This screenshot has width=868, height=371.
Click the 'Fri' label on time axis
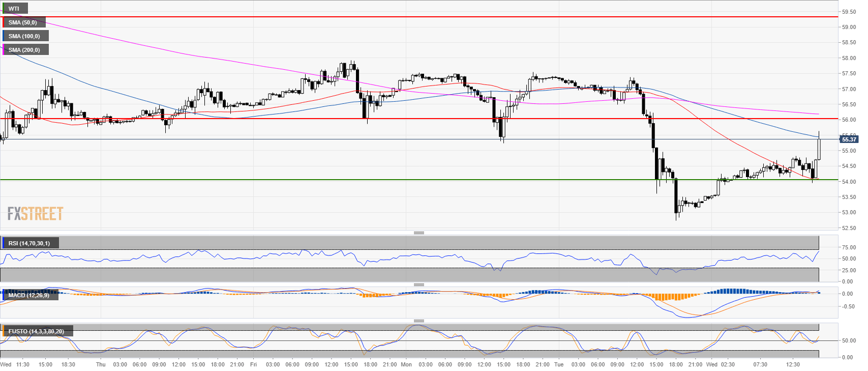(x=253, y=364)
